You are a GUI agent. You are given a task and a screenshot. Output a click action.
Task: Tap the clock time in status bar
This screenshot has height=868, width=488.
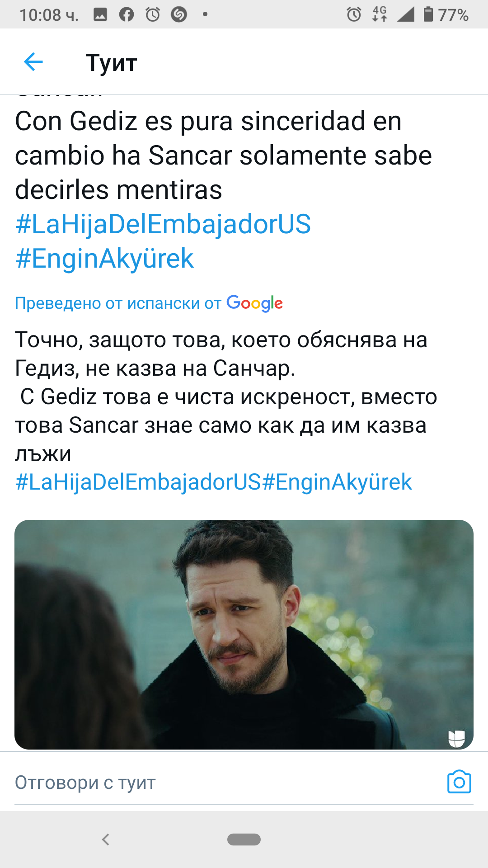coord(49,15)
